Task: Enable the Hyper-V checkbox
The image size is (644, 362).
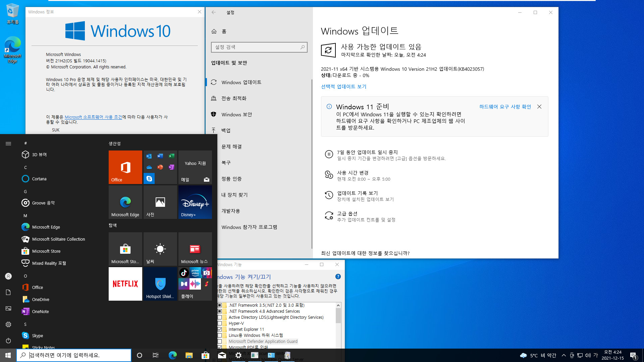Action: coord(220,323)
